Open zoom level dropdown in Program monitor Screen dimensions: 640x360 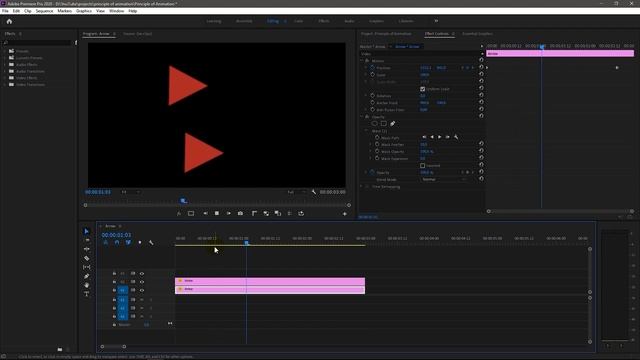[x=131, y=192]
